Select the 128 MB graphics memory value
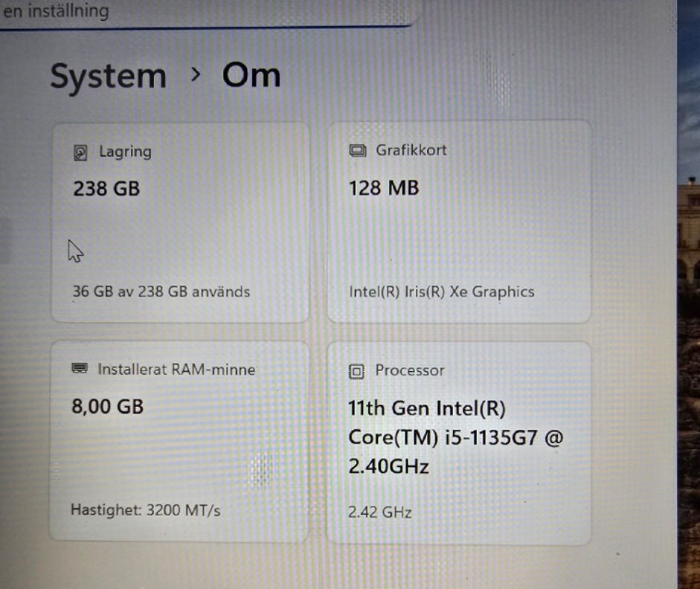The image size is (700, 589). [x=384, y=188]
